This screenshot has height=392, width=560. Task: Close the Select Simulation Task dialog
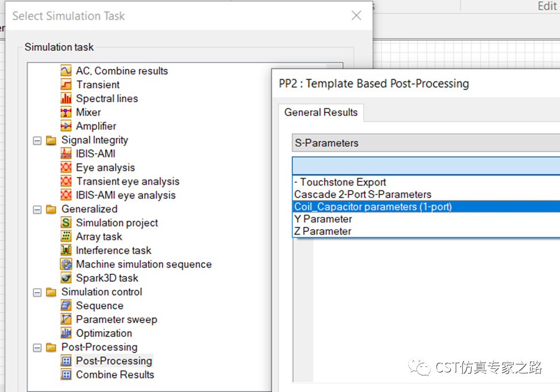tap(356, 16)
